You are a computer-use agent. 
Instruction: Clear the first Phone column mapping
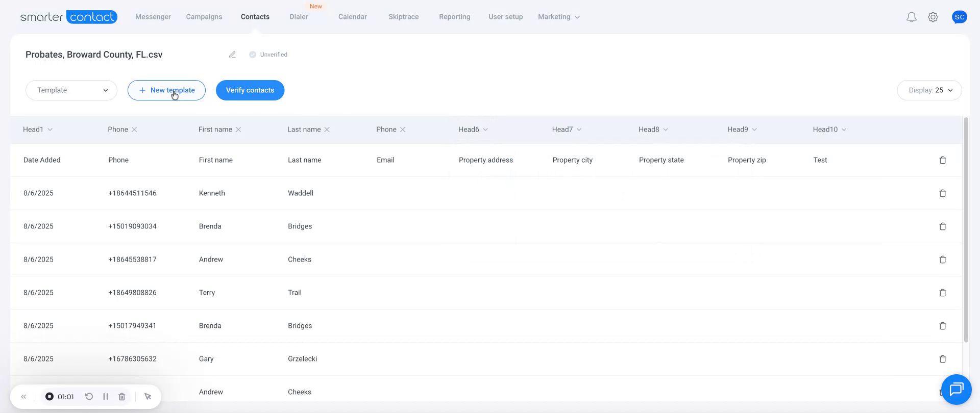click(134, 130)
